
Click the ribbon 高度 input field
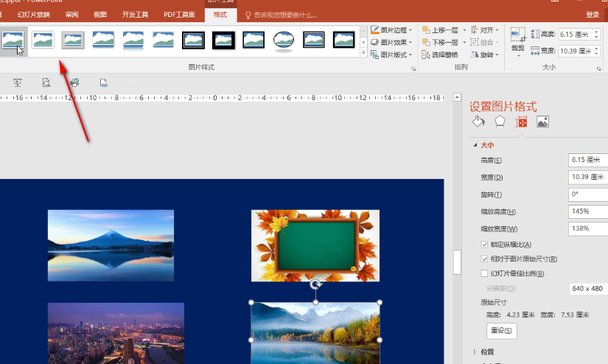point(576,34)
